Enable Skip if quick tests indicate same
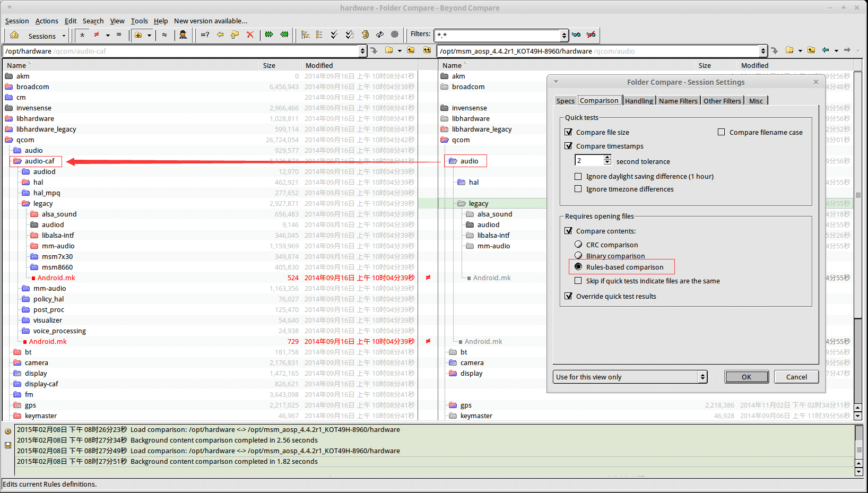The image size is (868, 493). point(578,281)
